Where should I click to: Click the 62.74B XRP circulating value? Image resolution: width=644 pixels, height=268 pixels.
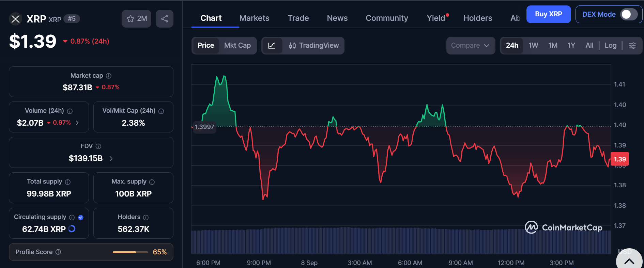click(44, 229)
